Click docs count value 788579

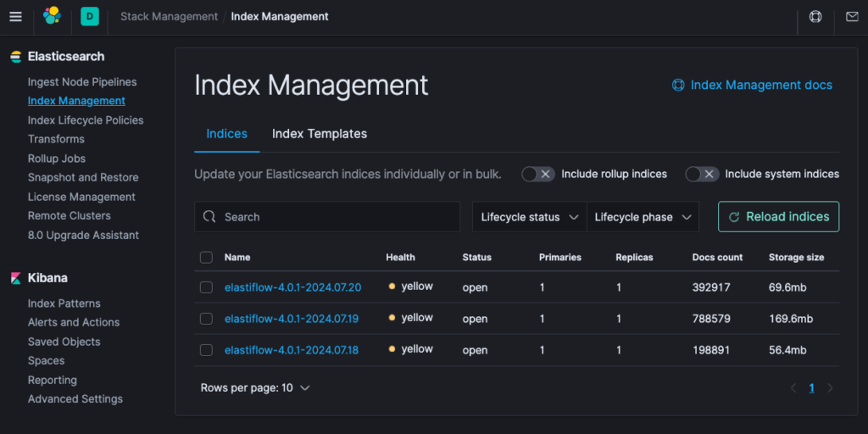click(711, 319)
